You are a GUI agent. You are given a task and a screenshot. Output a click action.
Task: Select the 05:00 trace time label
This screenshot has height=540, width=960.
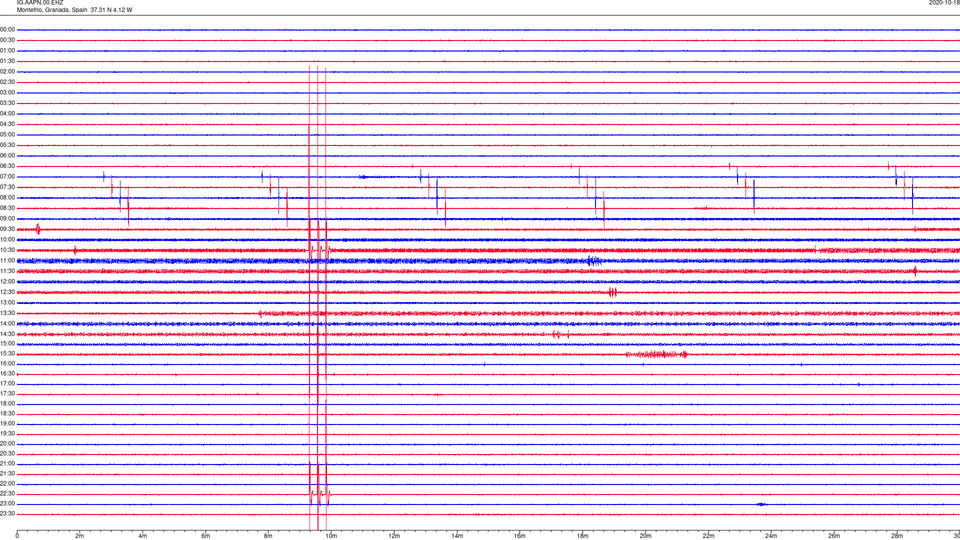coord(7,135)
